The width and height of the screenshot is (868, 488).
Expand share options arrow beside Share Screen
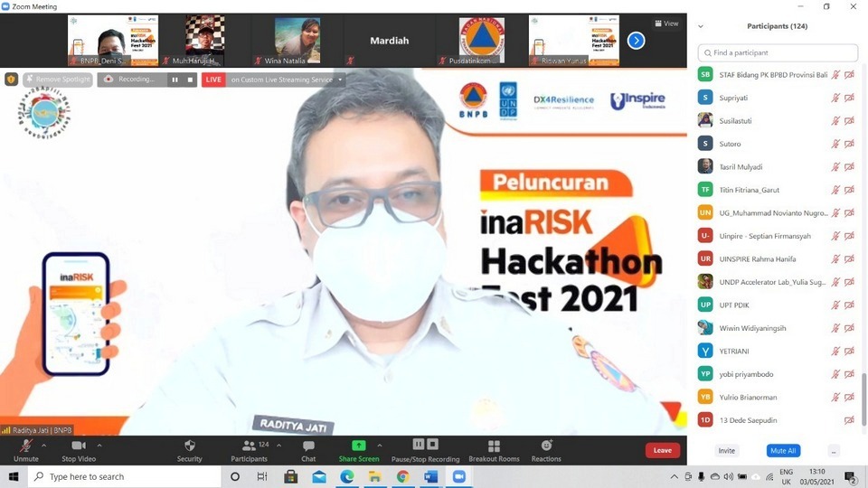click(x=379, y=446)
